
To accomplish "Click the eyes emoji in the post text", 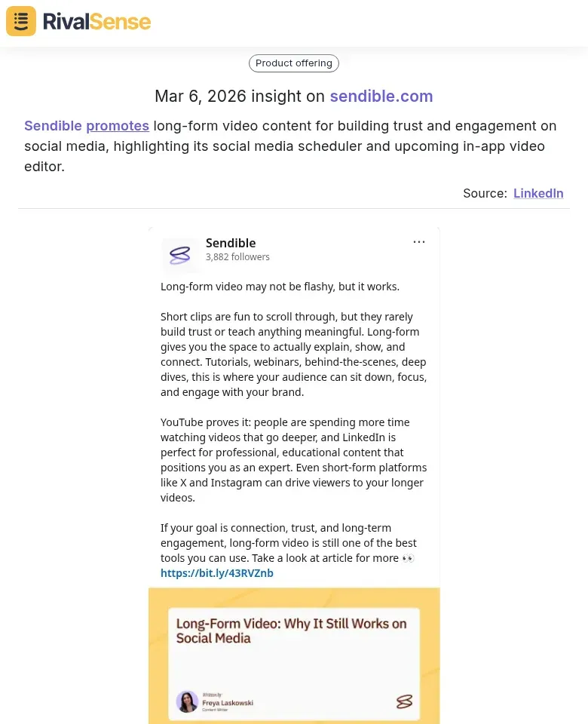I will pos(407,558).
